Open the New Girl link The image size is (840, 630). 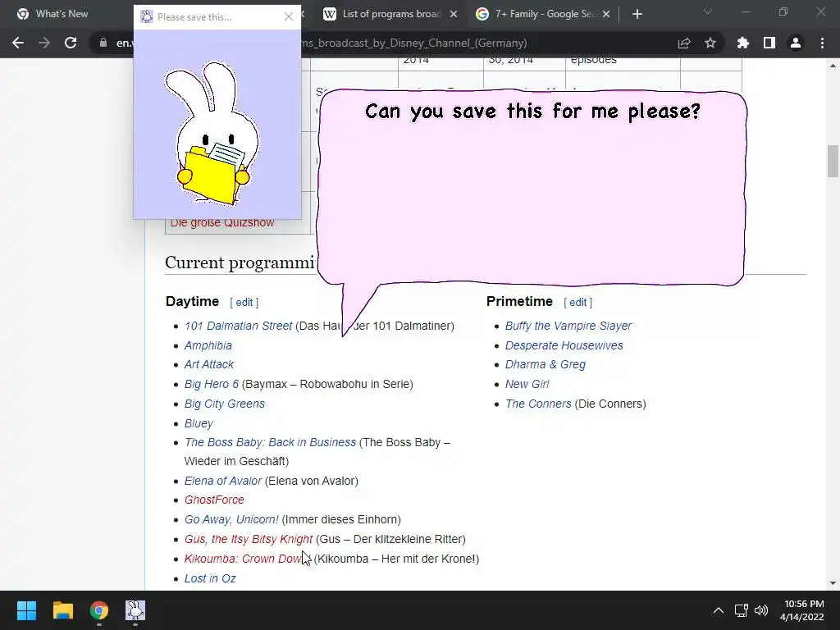tap(527, 384)
